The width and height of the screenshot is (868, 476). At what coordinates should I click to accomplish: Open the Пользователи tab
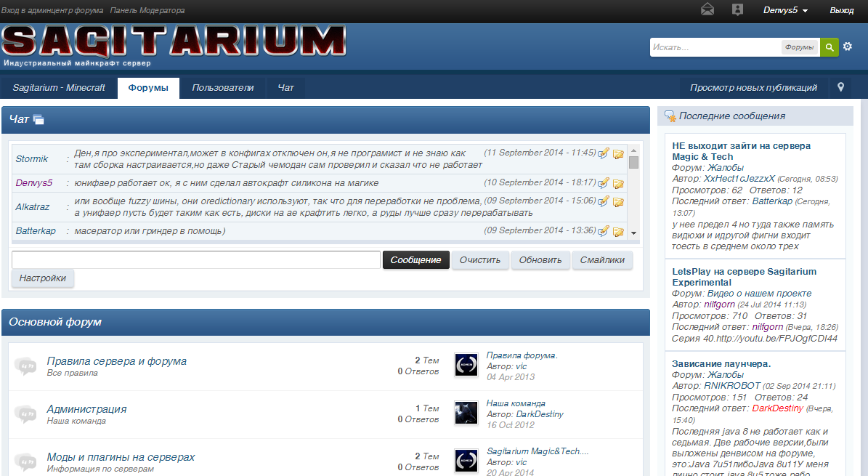pos(222,87)
